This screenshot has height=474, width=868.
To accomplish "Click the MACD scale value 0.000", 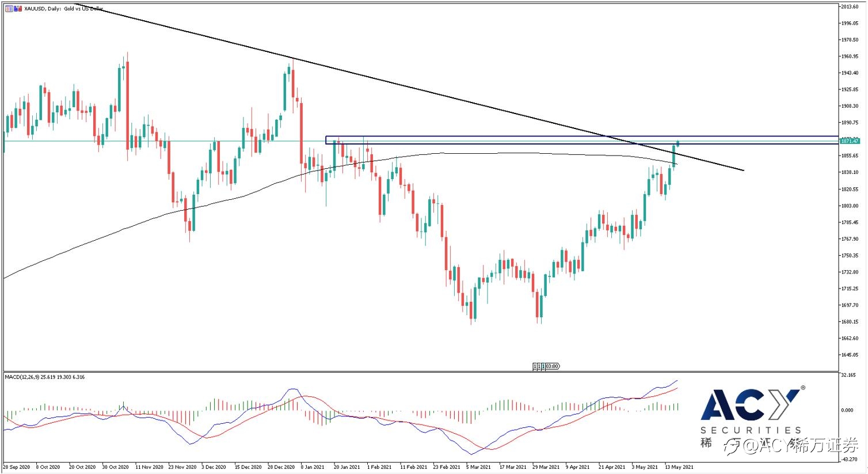I will [x=847, y=410].
